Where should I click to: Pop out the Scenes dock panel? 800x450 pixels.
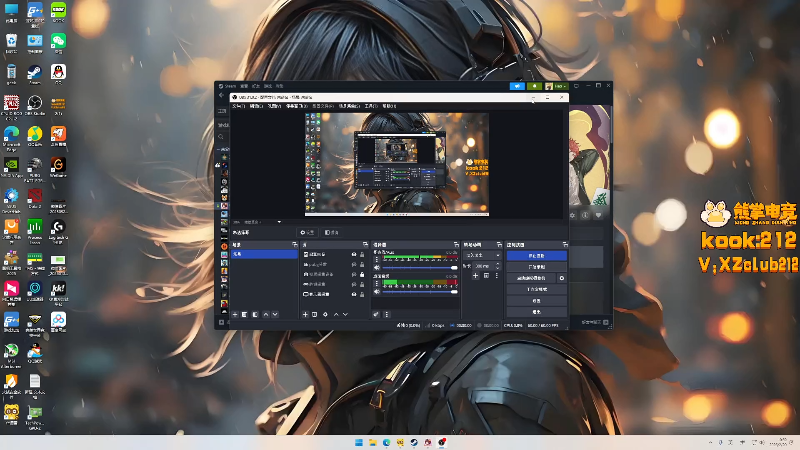pyautogui.click(x=294, y=245)
